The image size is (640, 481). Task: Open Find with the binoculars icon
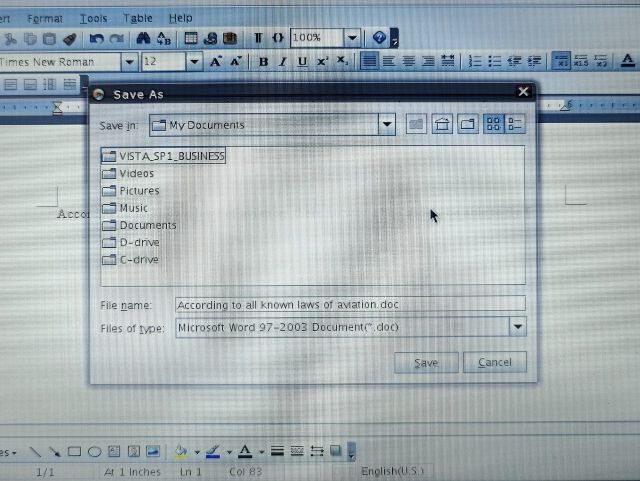143,38
